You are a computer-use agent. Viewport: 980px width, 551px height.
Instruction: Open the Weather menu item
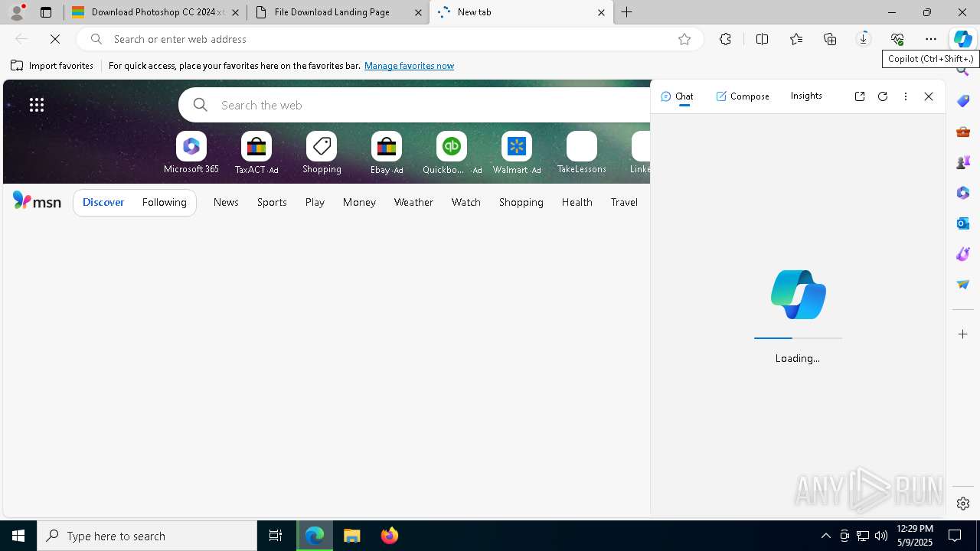coord(413,202)
